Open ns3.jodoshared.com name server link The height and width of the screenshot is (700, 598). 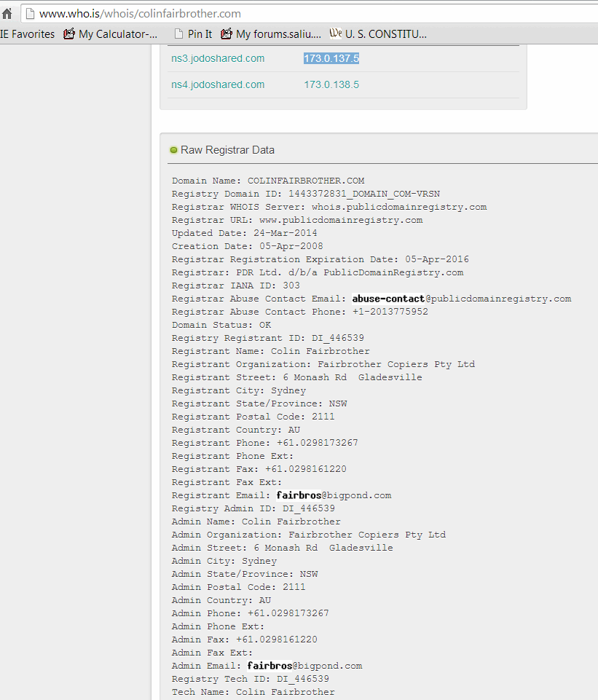click(x=218, y=58)
